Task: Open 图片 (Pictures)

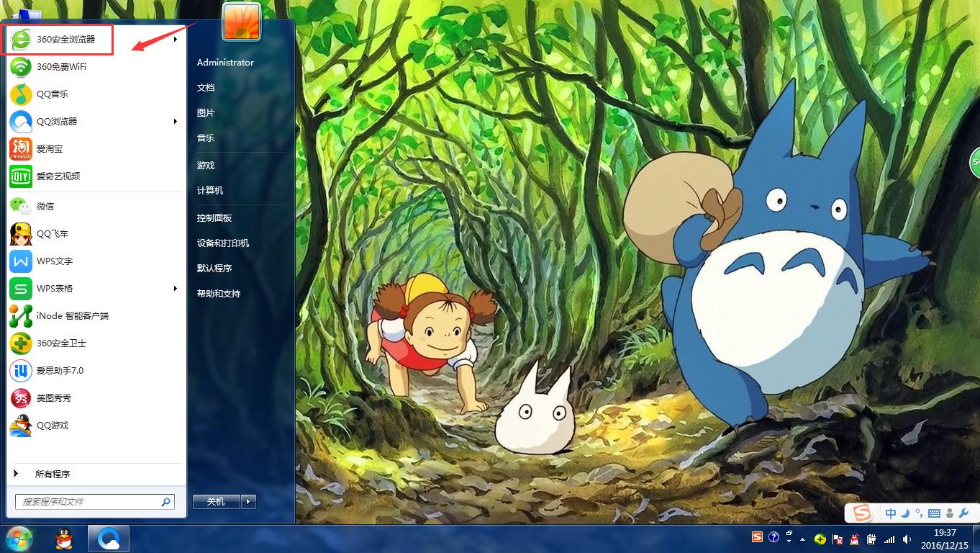Action: point(206,113)
